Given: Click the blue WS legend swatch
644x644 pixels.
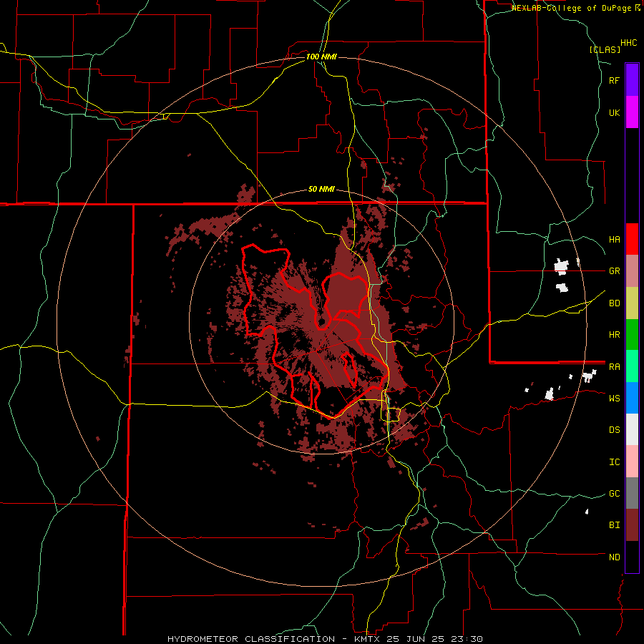Looking at the screenshot, I should 632,398.
